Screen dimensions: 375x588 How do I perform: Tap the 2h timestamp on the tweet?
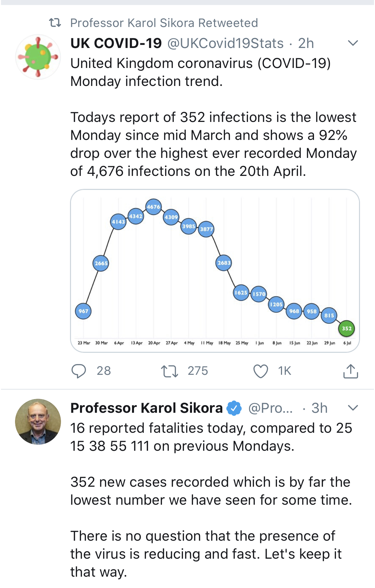pos(306,43)
